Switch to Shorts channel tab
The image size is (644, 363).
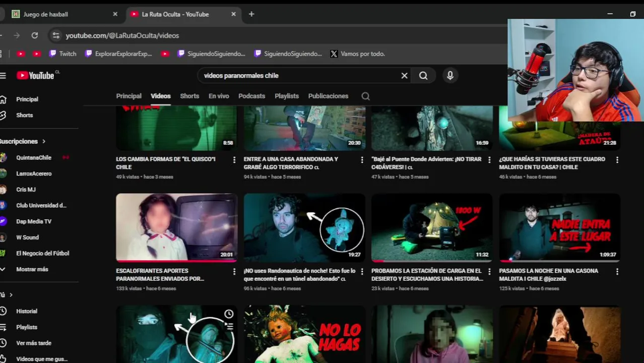tap(189, 96)
